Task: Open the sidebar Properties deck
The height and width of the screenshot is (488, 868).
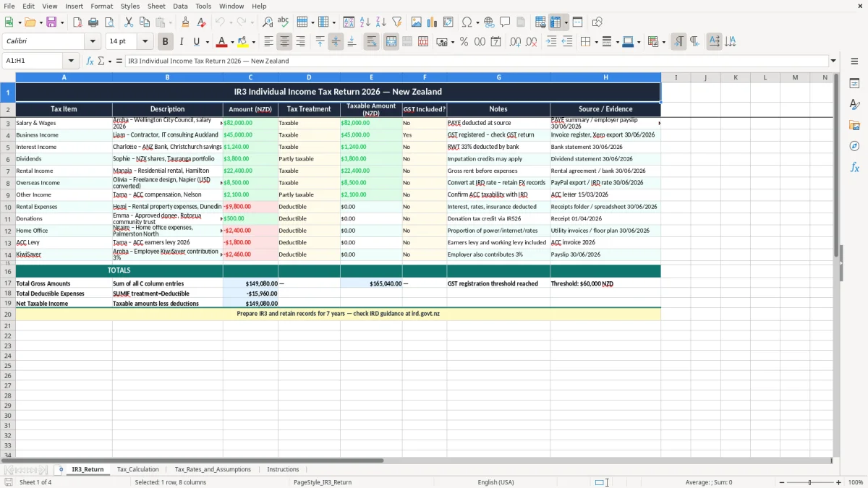Action: (x=854, y=84)
